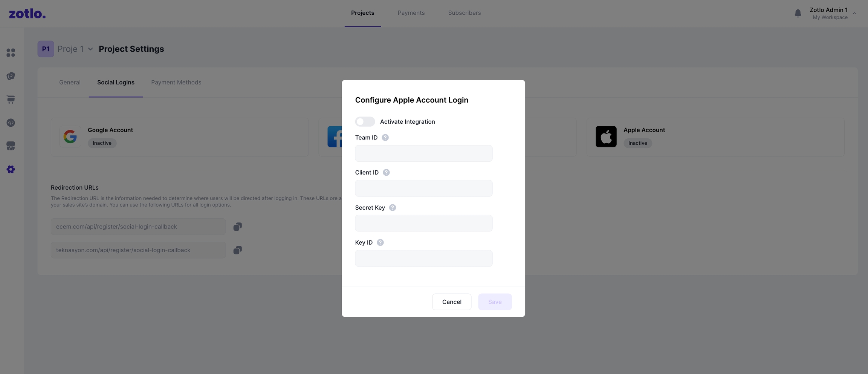This screenshot has width=868, height=374.
Task: Copy the ecem.com callback URL
Action: pyautogui.click(x=237, y=227)
